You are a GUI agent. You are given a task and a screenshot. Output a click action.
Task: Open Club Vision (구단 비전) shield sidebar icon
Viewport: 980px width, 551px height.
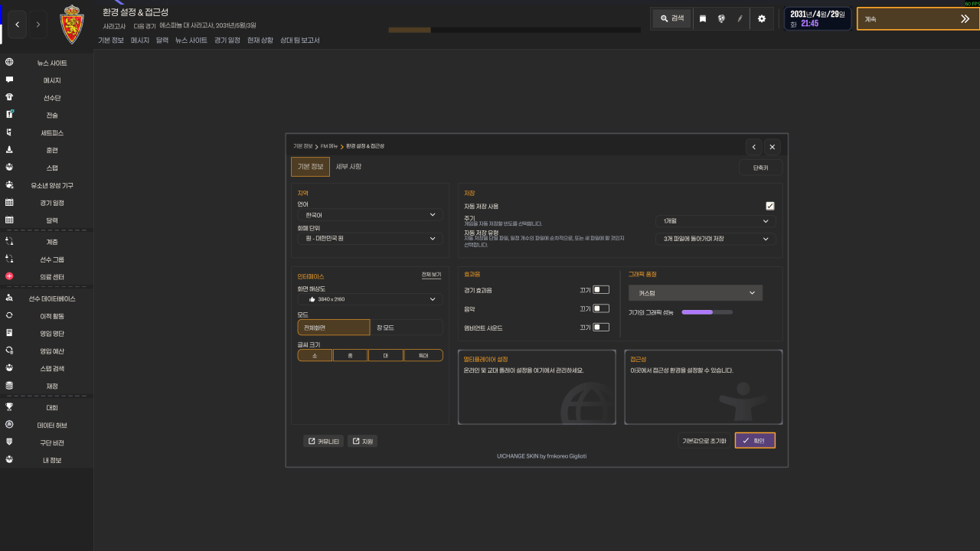(x=9, y=442)
